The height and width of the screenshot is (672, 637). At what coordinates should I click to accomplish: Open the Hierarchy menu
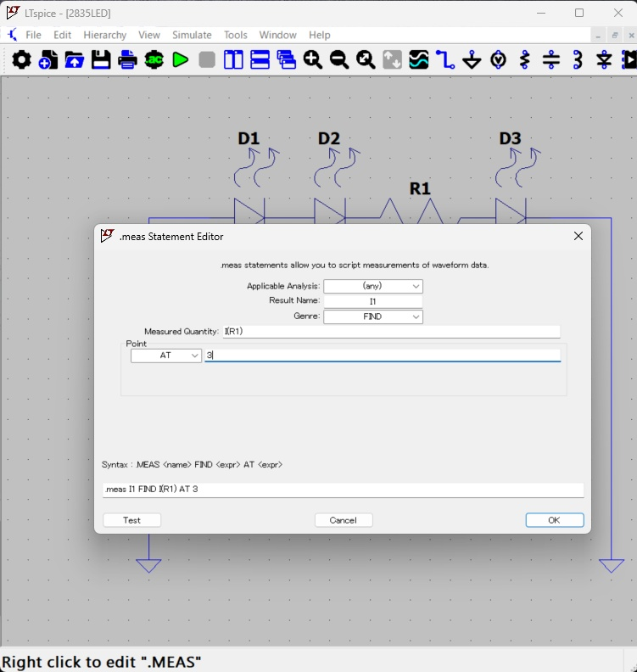(x=105, y=35)
